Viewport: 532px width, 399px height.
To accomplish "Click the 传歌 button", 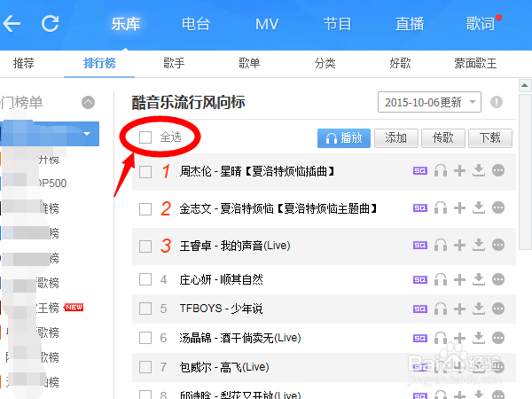I will point(443,138).
